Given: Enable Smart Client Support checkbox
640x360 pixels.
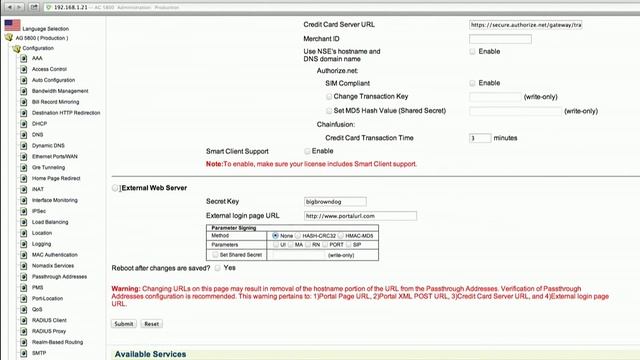Looking at the screenshot, I should coord(307,151).
